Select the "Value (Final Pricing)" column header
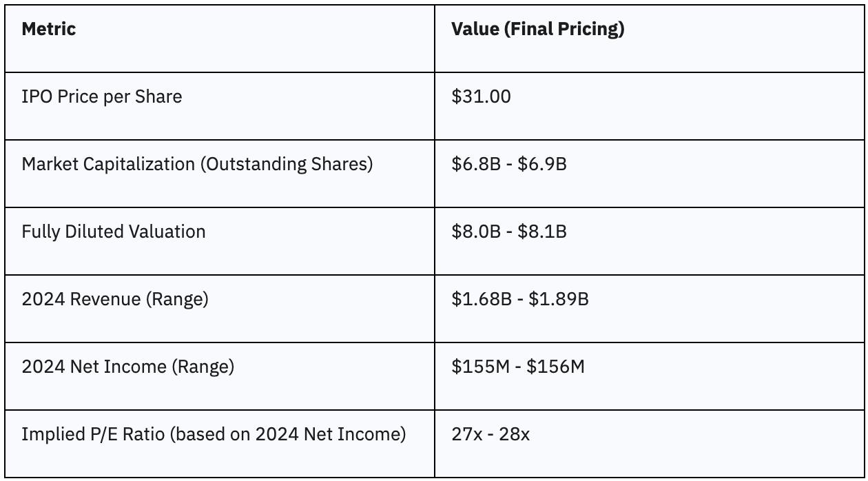 (537, 29)
